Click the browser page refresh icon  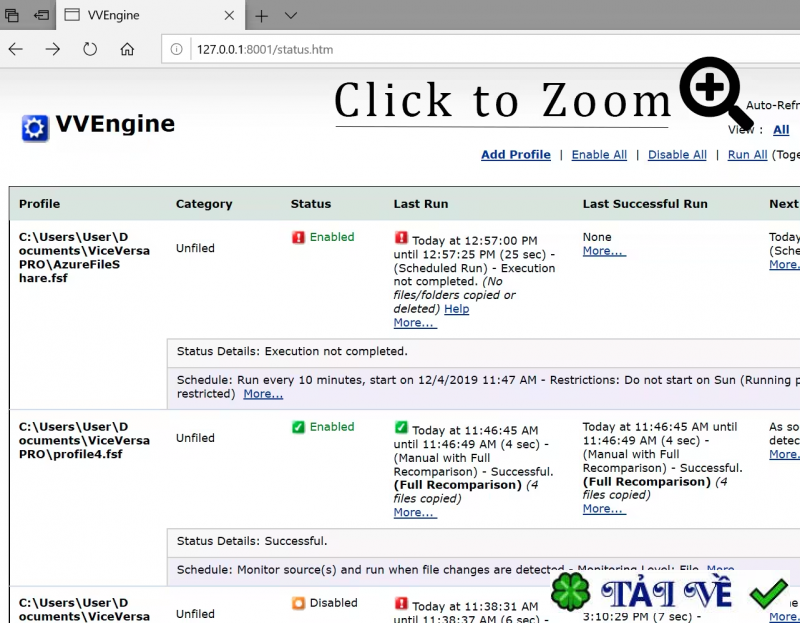point(89,48)
